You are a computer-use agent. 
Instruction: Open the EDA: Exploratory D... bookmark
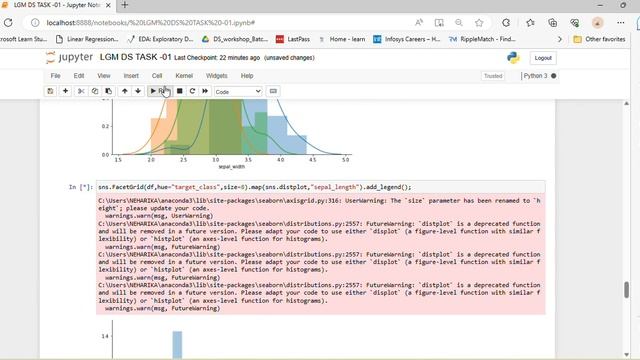click(160, 39)
